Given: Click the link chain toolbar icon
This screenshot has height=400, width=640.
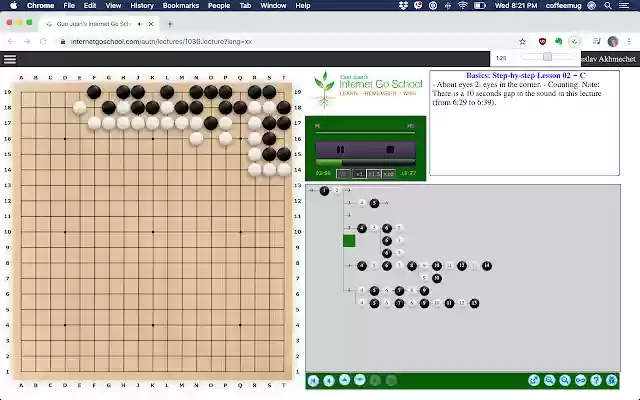Looking at the screenshot, I should [x=580, y=380].
